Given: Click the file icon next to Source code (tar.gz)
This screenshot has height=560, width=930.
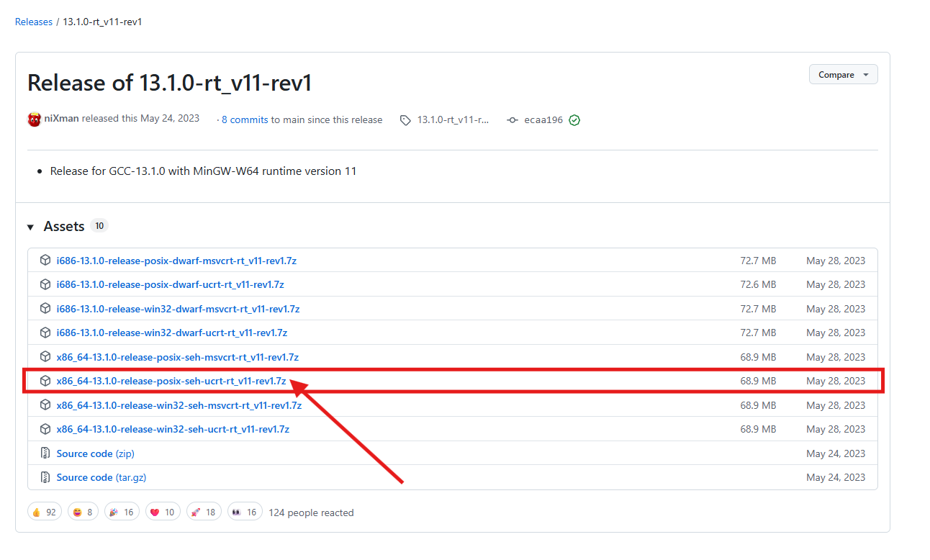Looking at the screenshot, I should pyautogui.click(x=45, y=477).
